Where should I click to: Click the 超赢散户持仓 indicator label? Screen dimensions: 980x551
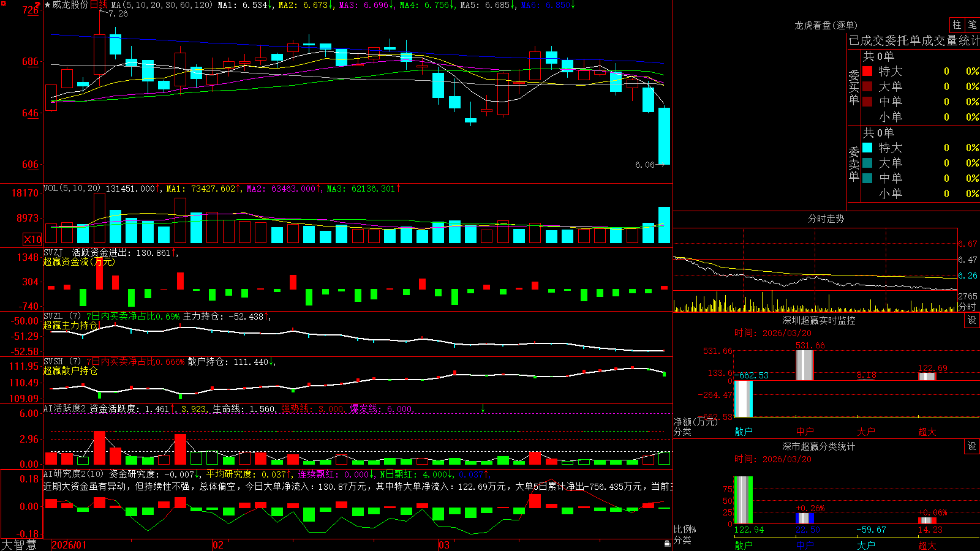click(70, 370)
